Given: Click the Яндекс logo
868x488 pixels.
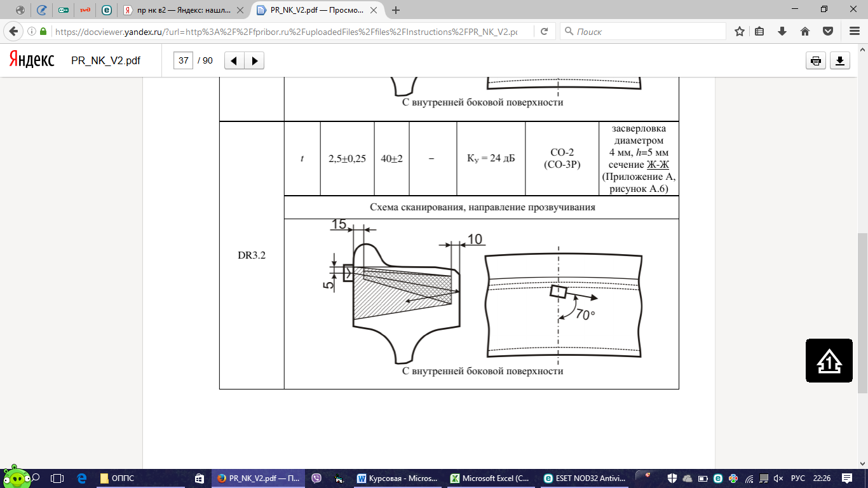Looking at the screenshot, I should click(32, 60).
